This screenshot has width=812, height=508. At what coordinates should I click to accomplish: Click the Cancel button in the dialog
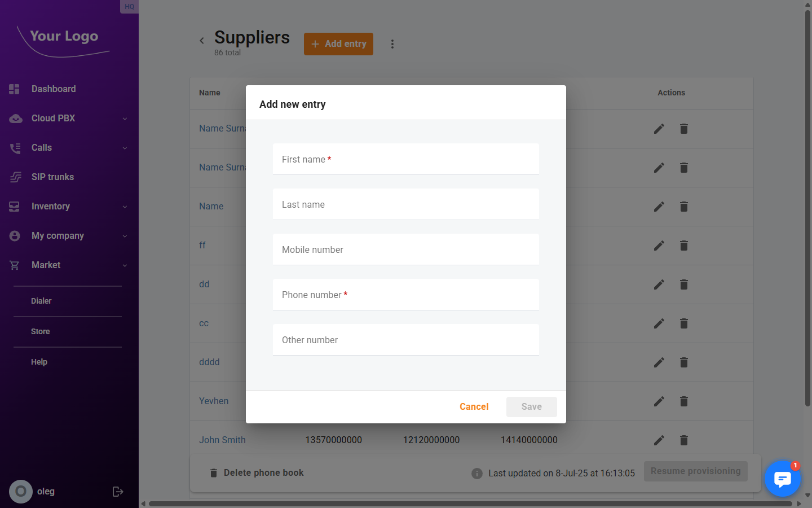click(474, 406)
